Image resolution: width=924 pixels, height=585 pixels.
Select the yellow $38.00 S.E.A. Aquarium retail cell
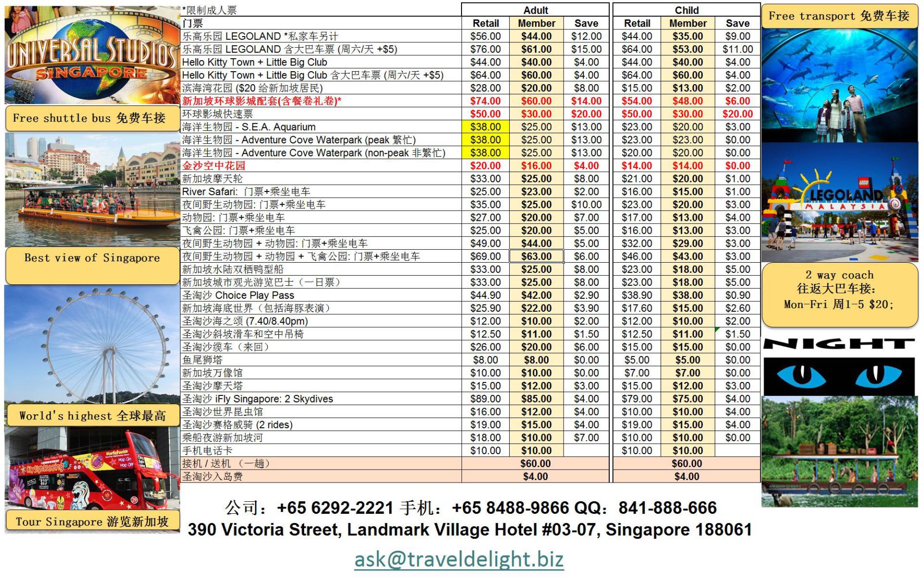tap(485, 127)
